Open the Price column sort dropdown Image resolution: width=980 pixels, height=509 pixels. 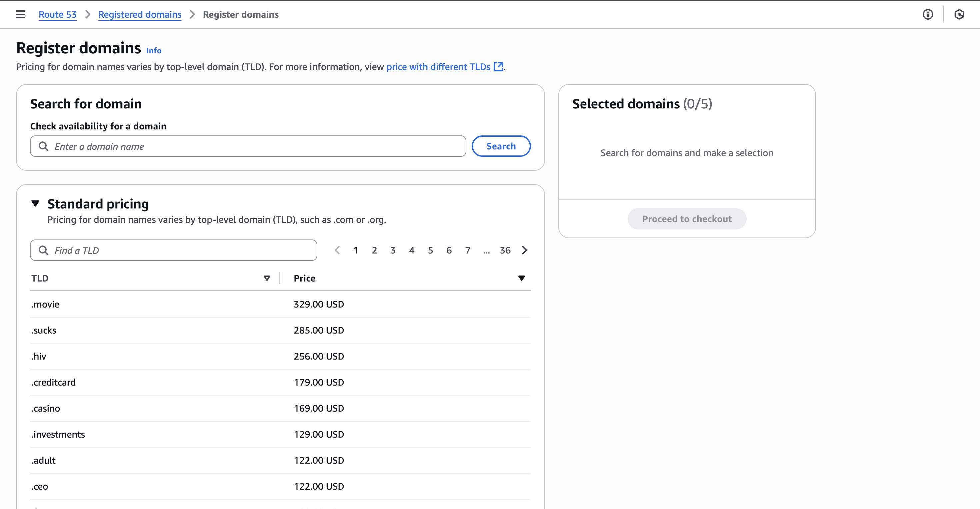click(522, 278)
